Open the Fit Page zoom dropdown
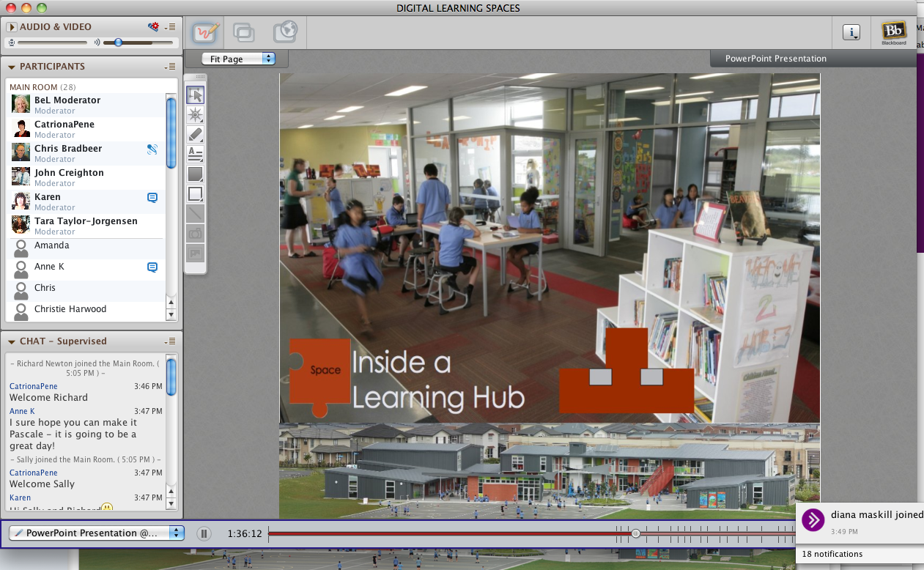This screenshot has width=924, height=570. (236, 59)
